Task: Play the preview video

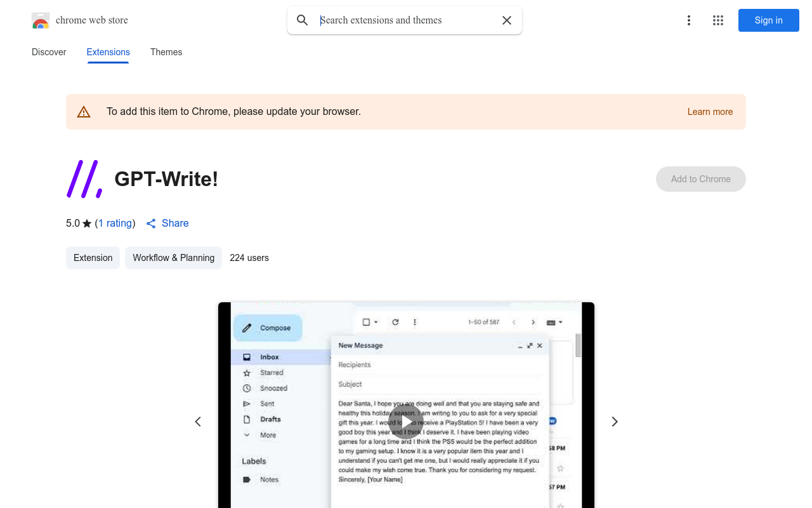Action: [406, 422]
